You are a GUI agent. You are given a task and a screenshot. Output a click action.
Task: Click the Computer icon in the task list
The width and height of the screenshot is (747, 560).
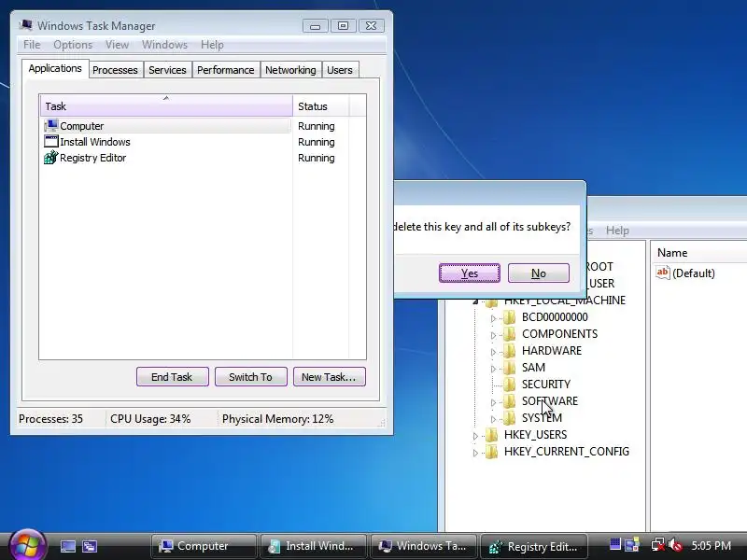click(51, 126)
